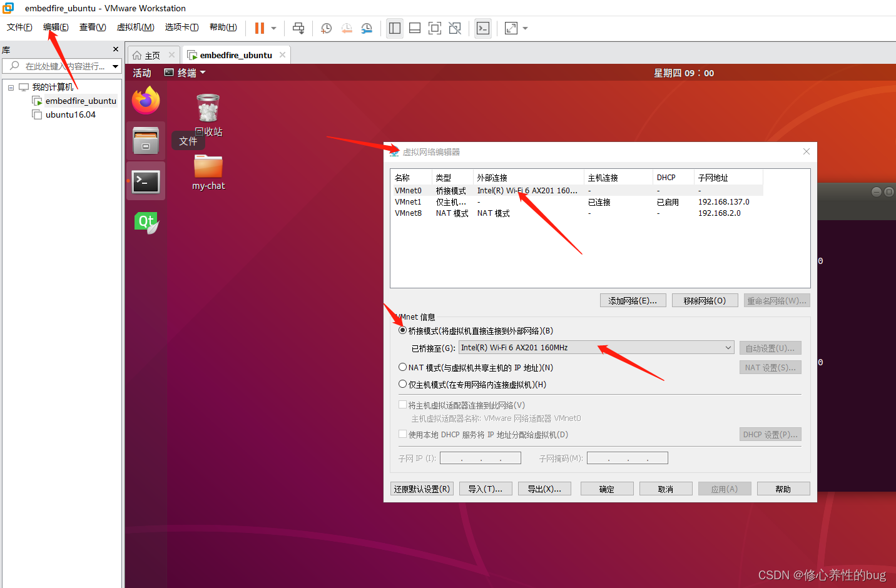Close the 库 library panel
Image resolution: width=896 pixels, height=588 pixels.
(115, 49)
